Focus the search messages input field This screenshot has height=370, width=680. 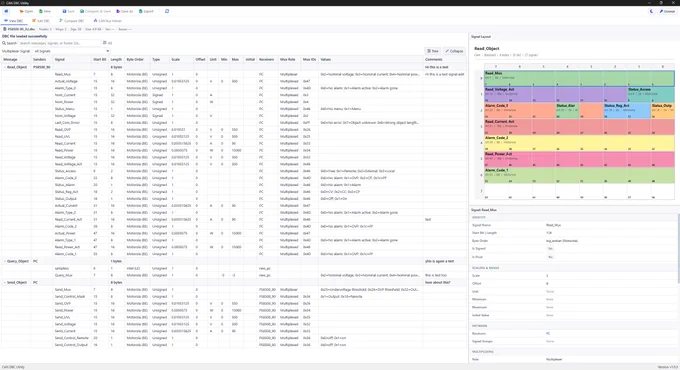coord(59,43)
